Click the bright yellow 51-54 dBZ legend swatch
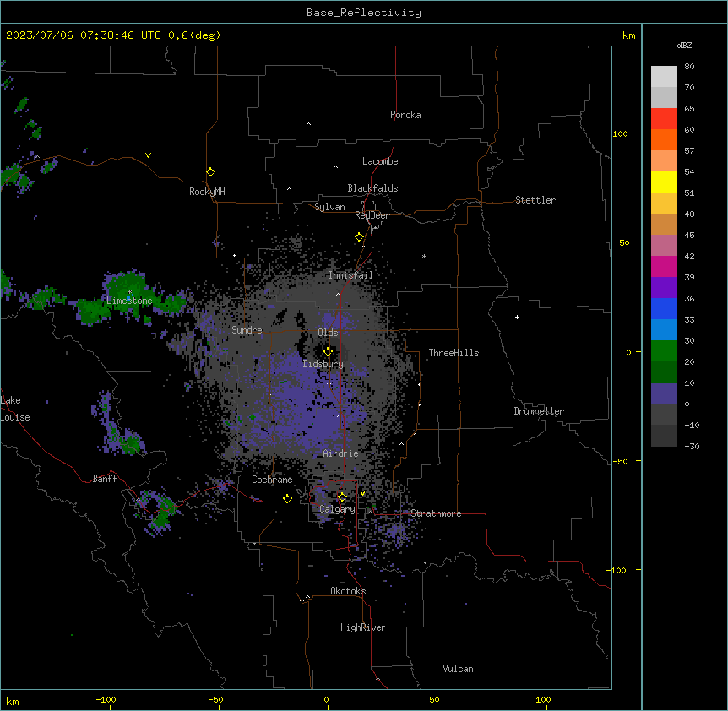The image size is (728, 711). pos(664,182)
